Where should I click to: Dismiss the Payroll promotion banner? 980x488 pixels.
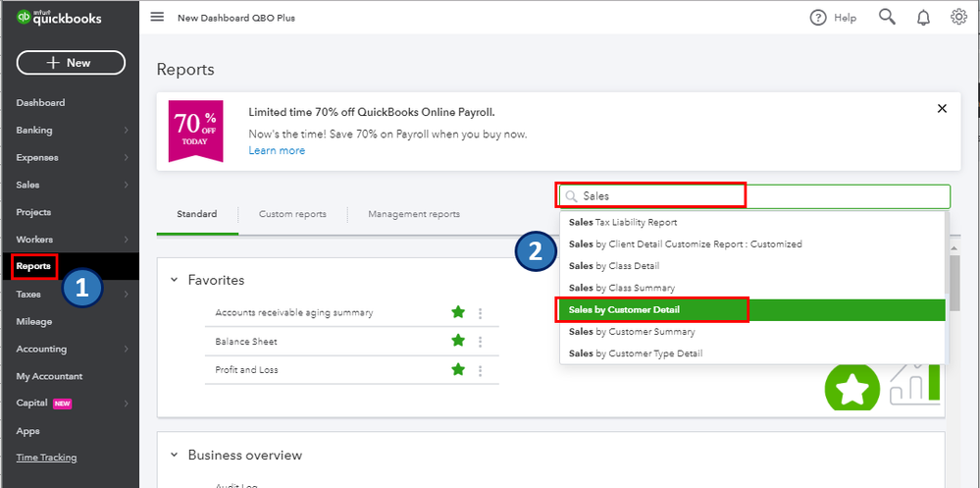point(942,109)
